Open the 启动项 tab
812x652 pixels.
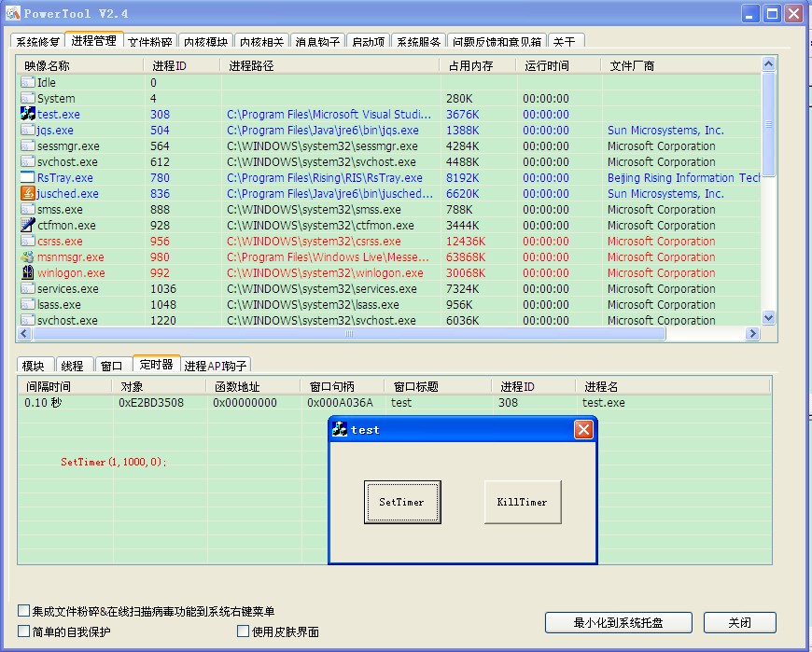(368, 41)
